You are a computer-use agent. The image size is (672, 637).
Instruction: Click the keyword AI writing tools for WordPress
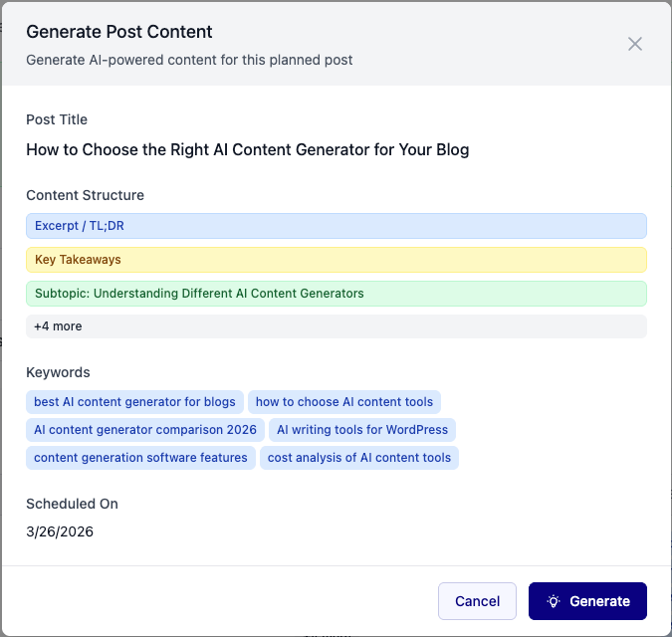click(362, 430)
